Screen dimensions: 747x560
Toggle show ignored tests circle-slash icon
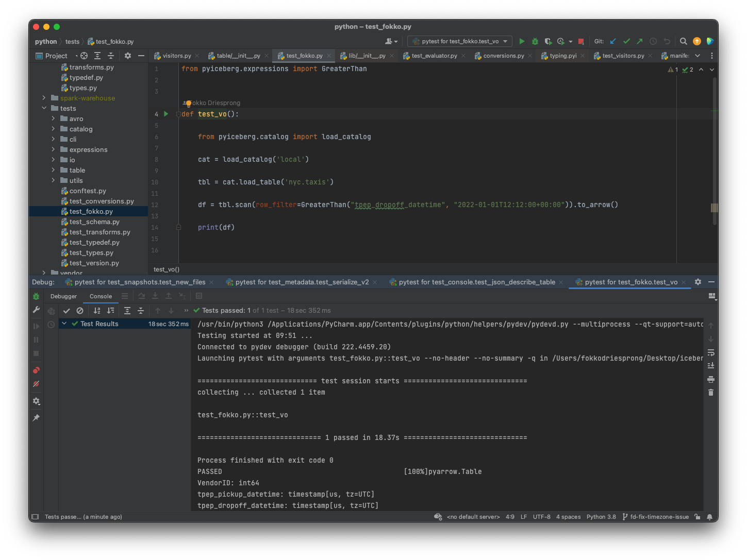pyautogui.click(x=80, y=311)
